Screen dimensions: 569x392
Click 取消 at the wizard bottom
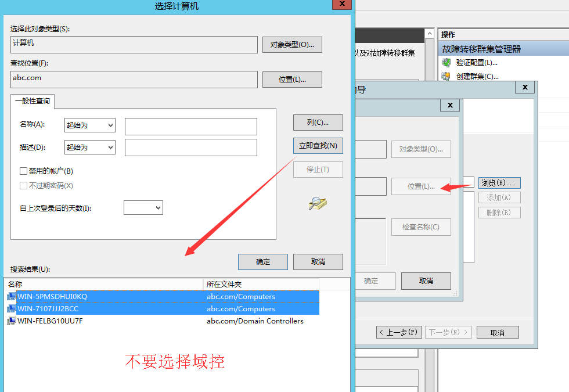[498, 332]
